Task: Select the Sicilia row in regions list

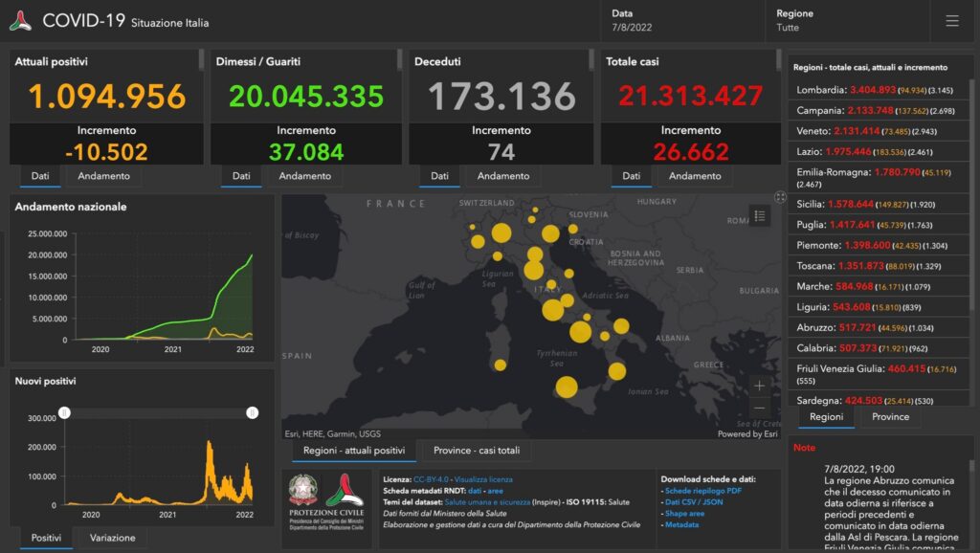Action: point(879,205)
